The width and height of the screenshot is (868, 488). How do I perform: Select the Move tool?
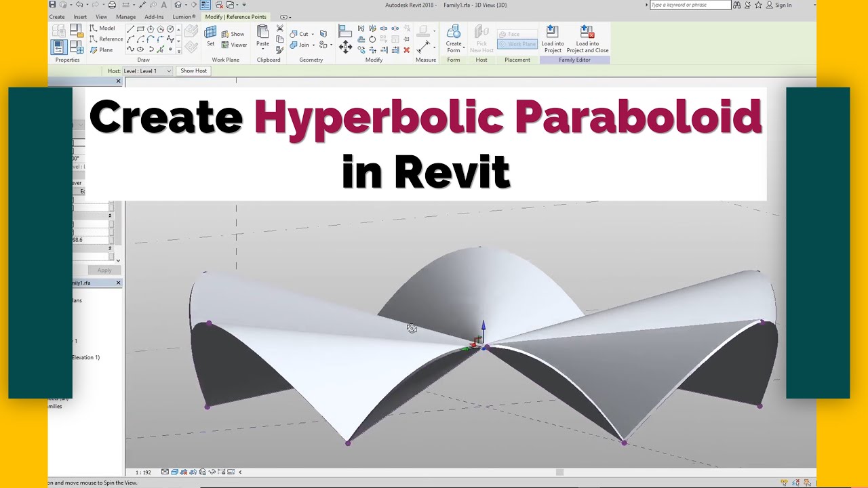346,47
